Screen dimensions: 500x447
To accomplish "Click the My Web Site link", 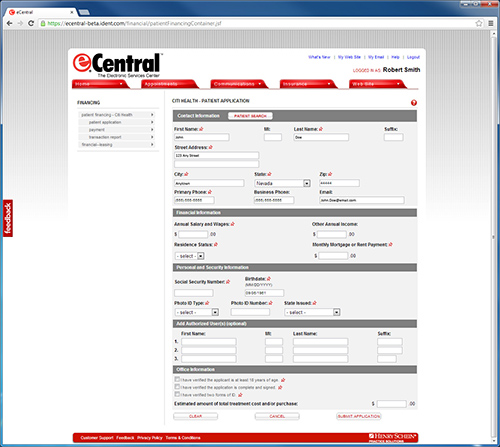I will [349, 57].
